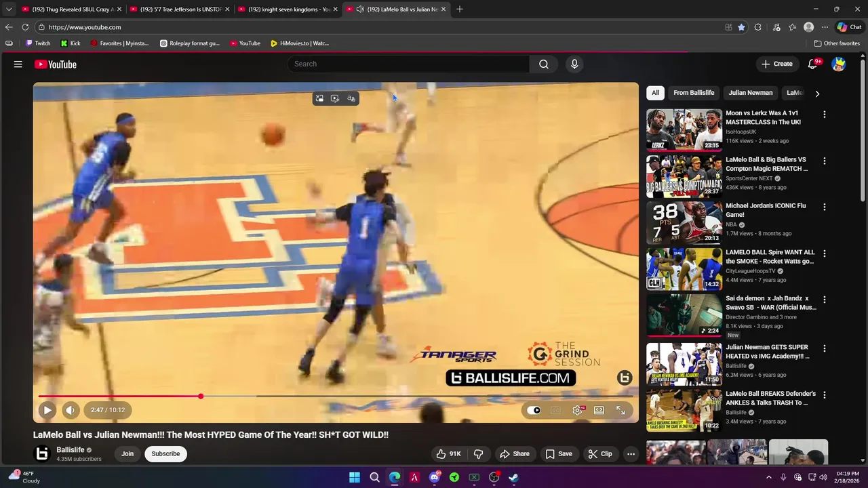The width and height of the screenshot is (868, 488).
Task: Open a new browser tab
Action: pyautogui.click(x=460, y=9)
